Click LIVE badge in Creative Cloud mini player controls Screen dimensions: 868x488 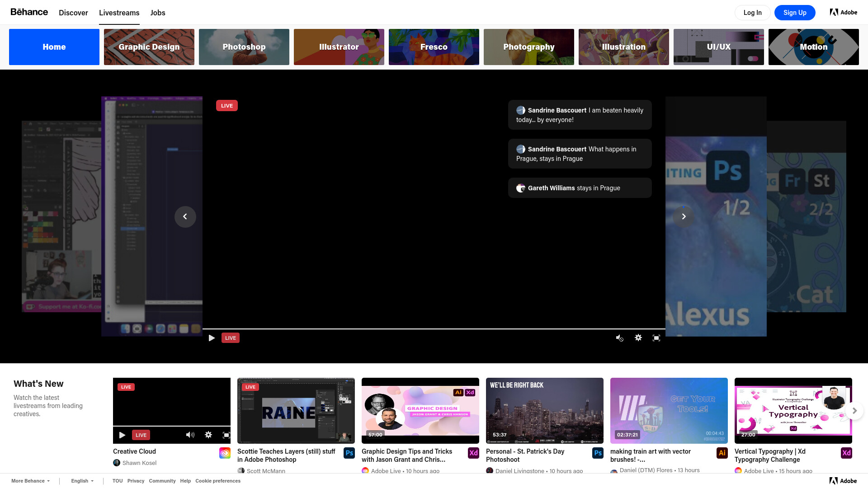pyautogui.click(x=141, y=435)
